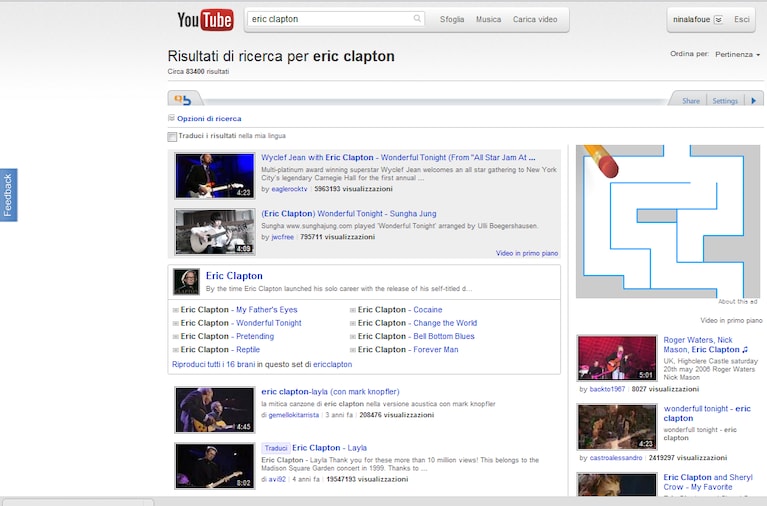Click playlist icon beside My Father's Eyes
767x506 pixels.
[x=176, y=310]
